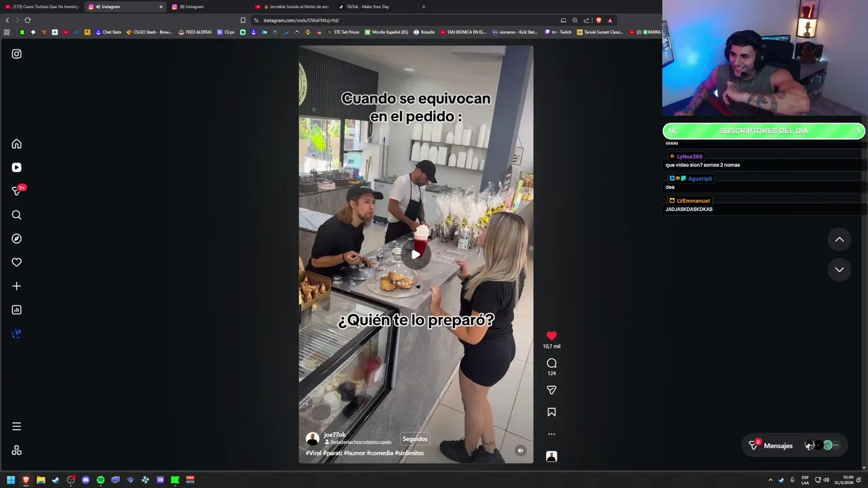The height and width of the screenshot is (488, 868).
Task: Bookmark this page icon beside address bar
Action: pos(243,20)
